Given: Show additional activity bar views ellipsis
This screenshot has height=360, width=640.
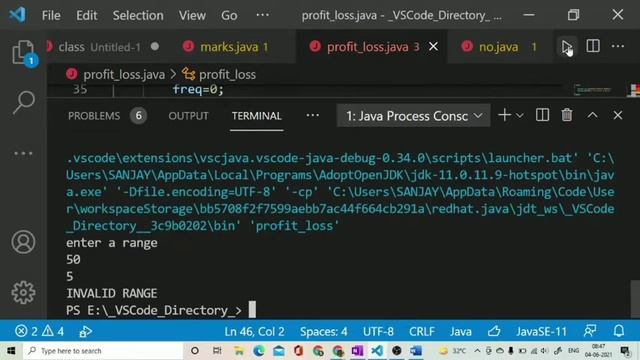Looking at the screenshot, I should pyautogui.click(x=23, y=153).
